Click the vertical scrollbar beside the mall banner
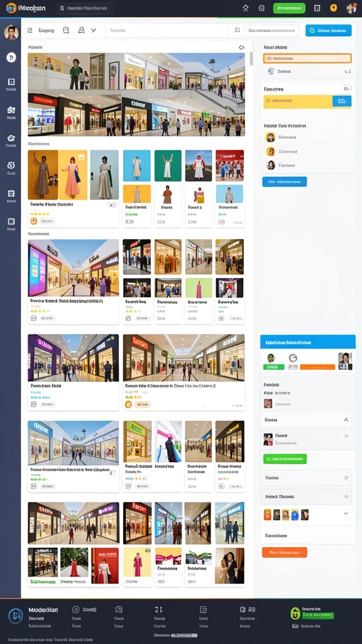Viewport: 362px width, 644px height. (x=251, y=58)
